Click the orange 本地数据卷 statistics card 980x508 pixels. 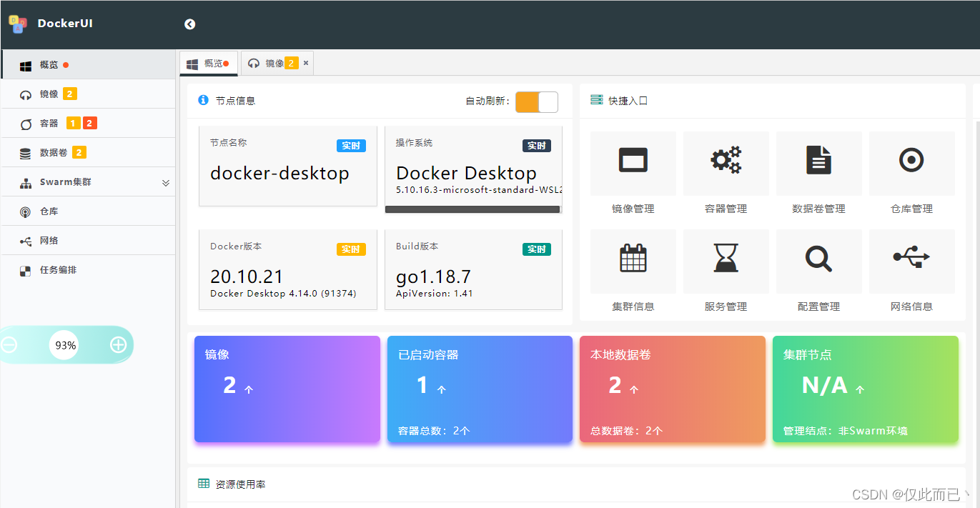click(673, 389)
